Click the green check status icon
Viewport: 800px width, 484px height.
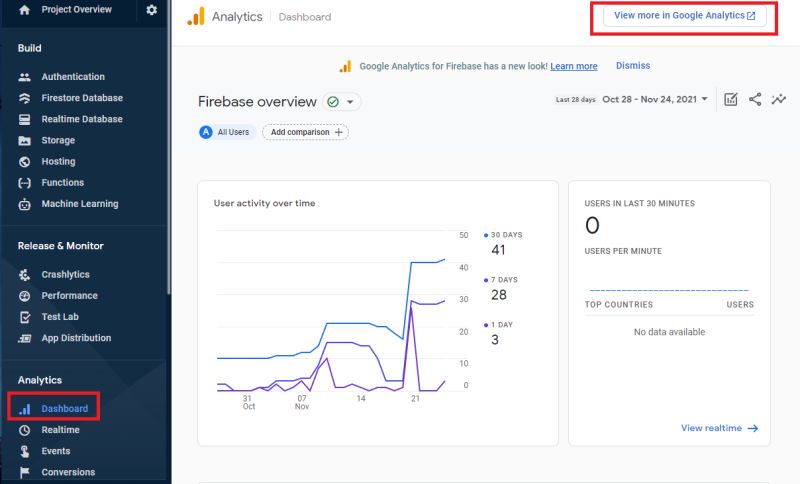tap(333, 102)
